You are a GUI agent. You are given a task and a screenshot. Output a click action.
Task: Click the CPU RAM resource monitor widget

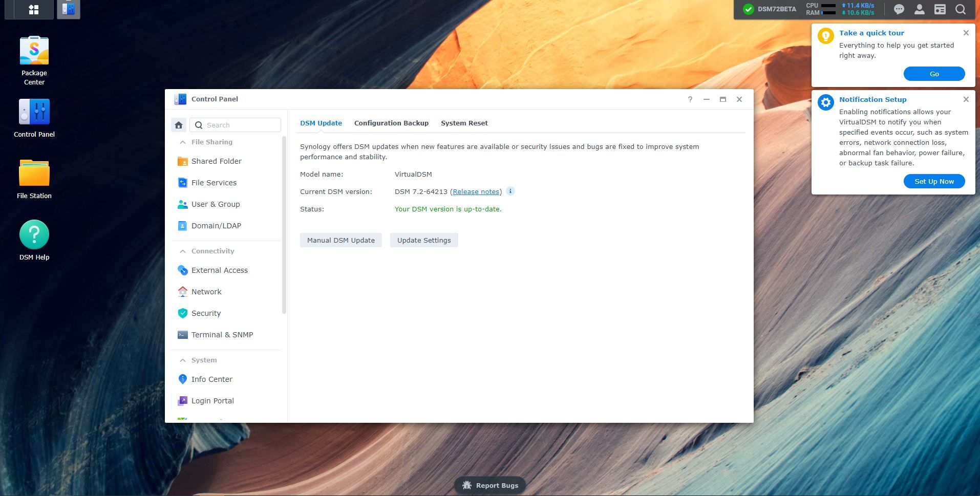[x=840, y=9]
